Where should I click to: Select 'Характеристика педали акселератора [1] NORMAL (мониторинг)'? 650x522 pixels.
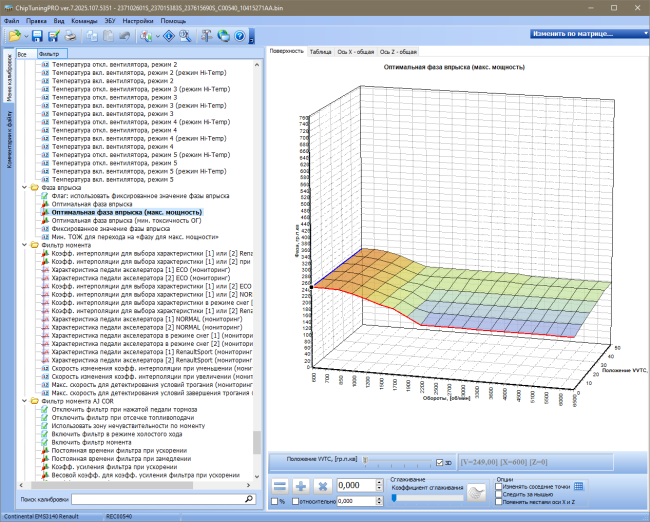point(147,319)
